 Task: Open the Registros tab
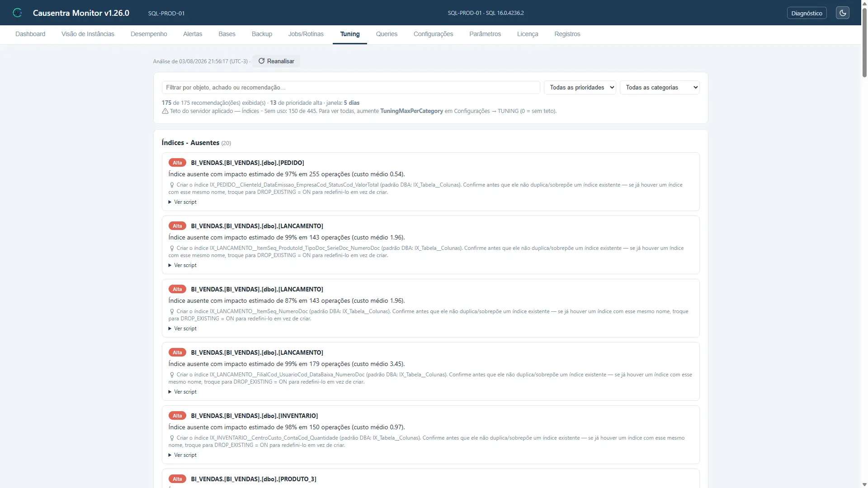coord(567,34)
